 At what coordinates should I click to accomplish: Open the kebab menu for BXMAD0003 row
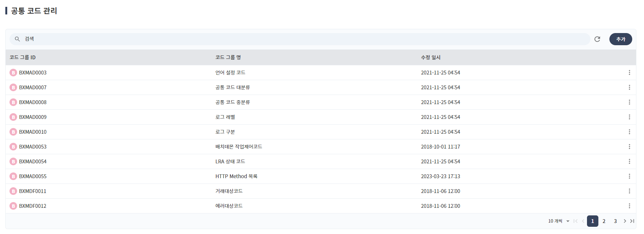click(629, 73)
